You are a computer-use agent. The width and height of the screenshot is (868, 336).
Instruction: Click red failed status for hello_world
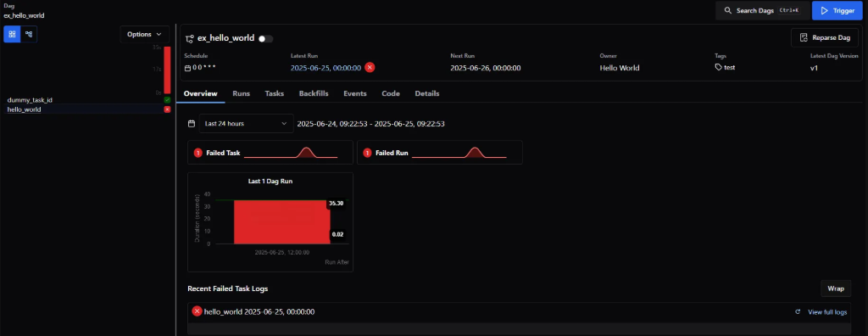pos(167,109)
